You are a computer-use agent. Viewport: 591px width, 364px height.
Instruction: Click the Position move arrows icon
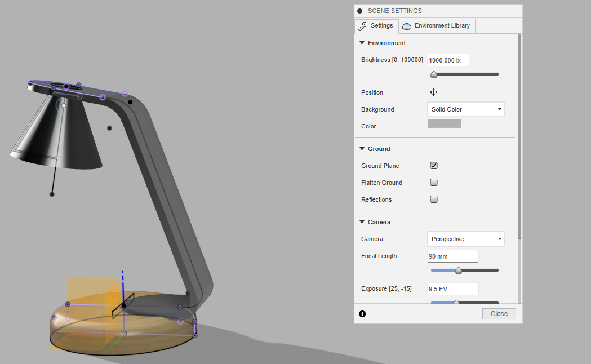pos(433,92)
